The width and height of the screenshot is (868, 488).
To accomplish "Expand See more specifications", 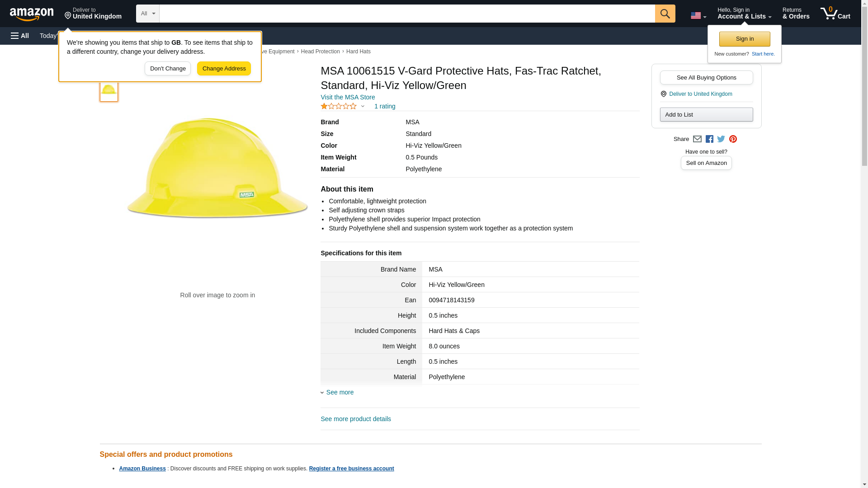I will pos(340,392).
